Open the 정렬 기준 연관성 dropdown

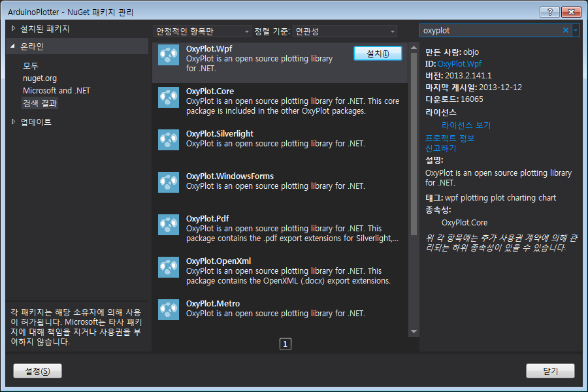point(344,31)
